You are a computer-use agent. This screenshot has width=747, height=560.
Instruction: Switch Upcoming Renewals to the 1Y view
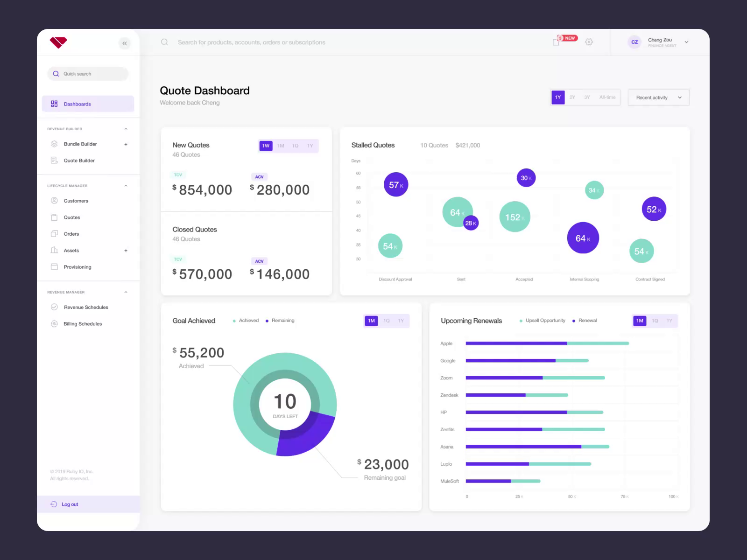tap(669, 321)
